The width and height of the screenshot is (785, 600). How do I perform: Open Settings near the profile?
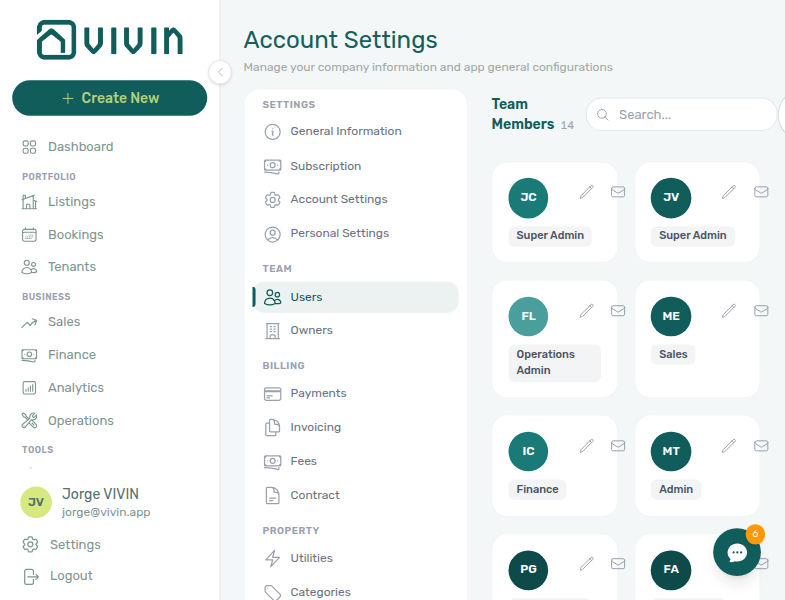pos(62,544)
